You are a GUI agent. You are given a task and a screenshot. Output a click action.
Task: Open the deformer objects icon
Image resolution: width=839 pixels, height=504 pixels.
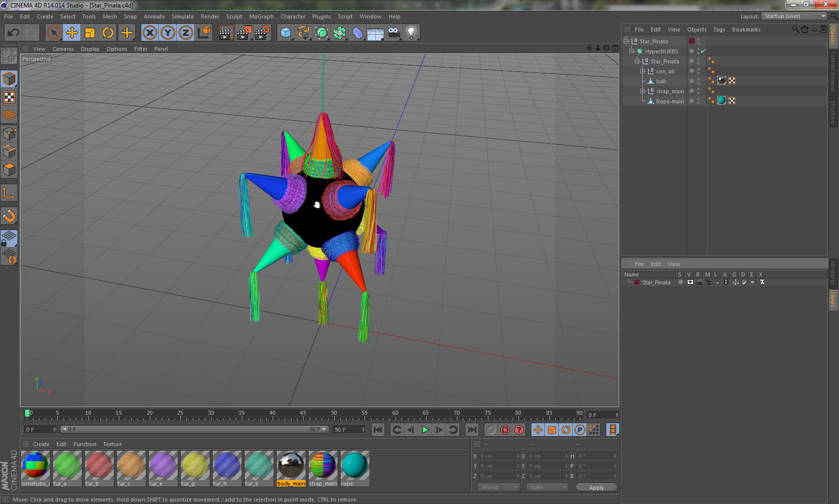(358, 33)
